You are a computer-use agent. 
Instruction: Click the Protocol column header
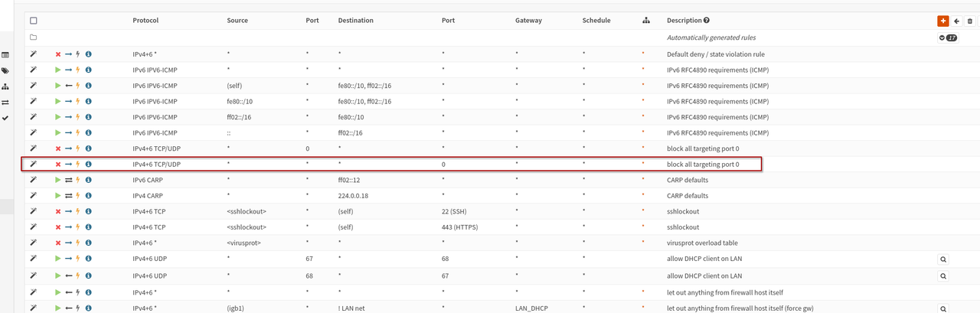click(x=147, y=21)
